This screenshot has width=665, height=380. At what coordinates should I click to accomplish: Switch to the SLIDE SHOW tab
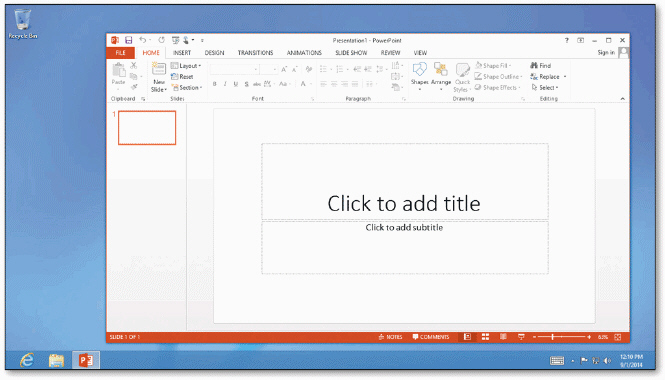coord(351,53)
